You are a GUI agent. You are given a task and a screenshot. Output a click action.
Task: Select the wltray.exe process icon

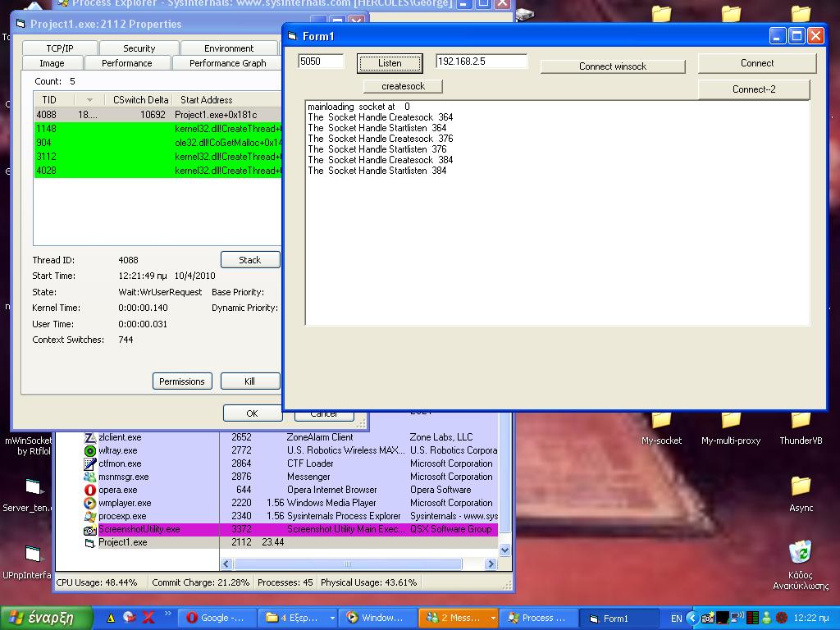[x=90, y=450]
